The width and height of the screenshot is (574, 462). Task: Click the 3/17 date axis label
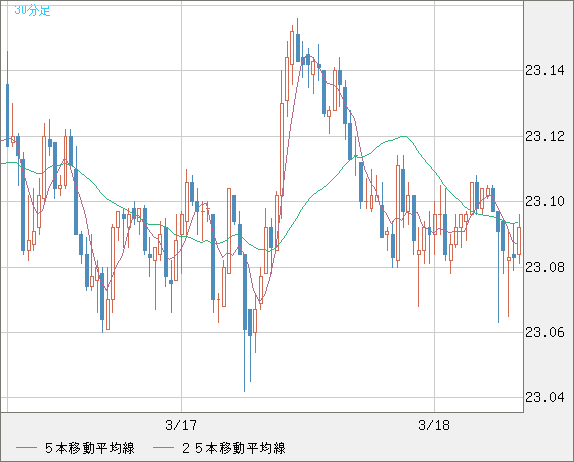181,425
